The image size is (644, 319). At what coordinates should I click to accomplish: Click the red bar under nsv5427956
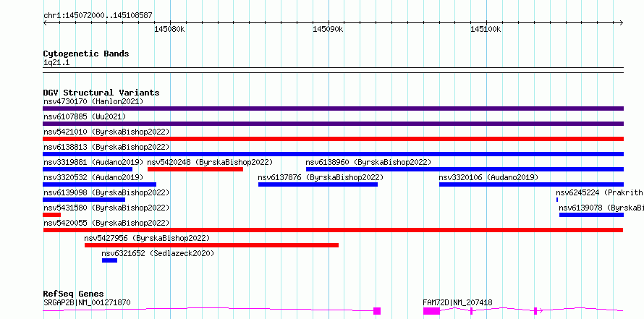coord(211,245)
